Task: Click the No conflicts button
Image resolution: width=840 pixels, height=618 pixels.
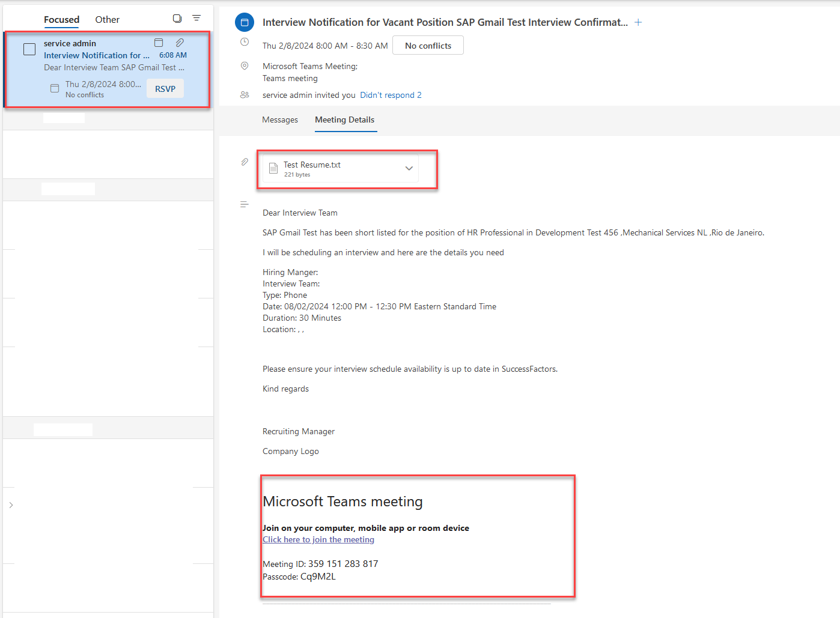Action: [x=428, y=46]
